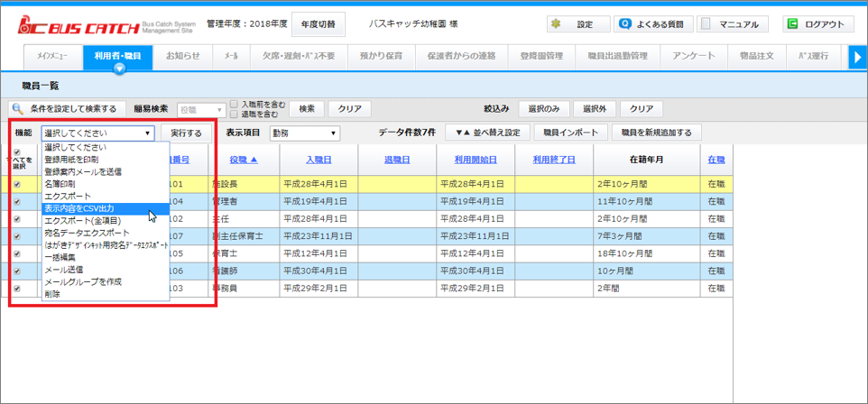The width and height of the screenshot is (868, 404).
Task: Open 欠席・遅刻・バス不要 tab
Action: click(299, 57)
